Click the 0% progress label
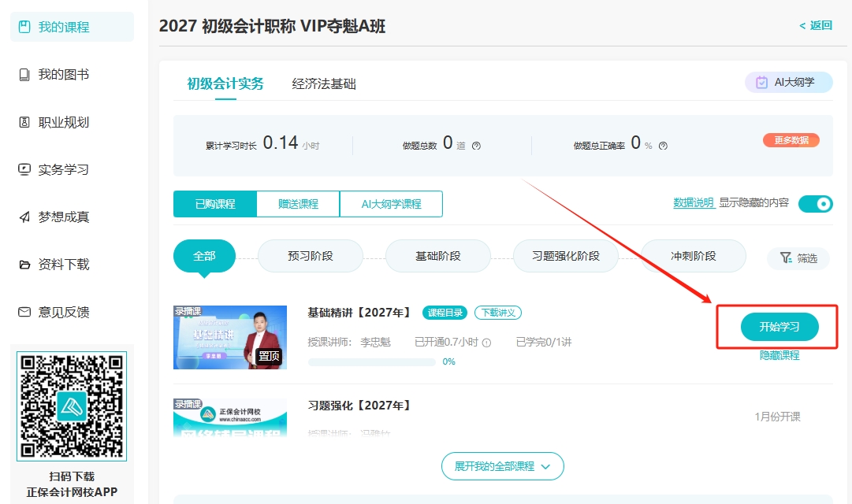 pyautogui.click(x=448, y=361)
